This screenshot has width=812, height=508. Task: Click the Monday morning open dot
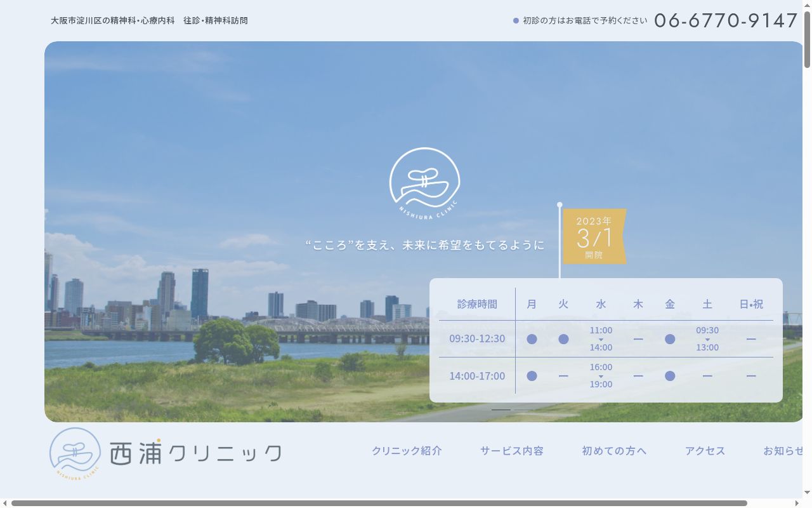[x=532, y=339]
